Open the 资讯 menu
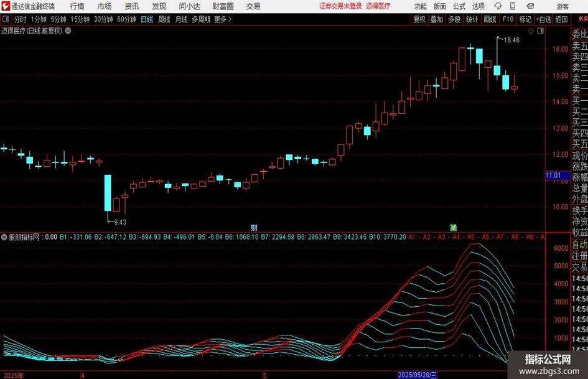The width and height of the screenshot is (588, 379). 132,6
